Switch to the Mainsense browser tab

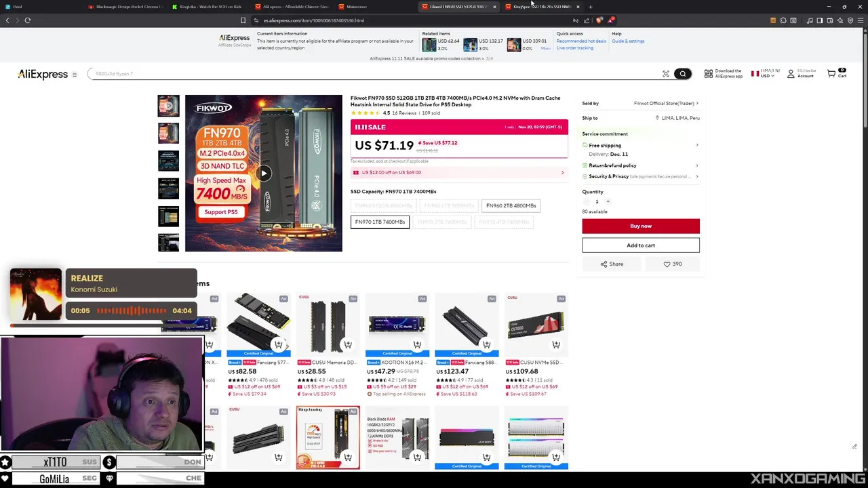[x=374, y=7]
